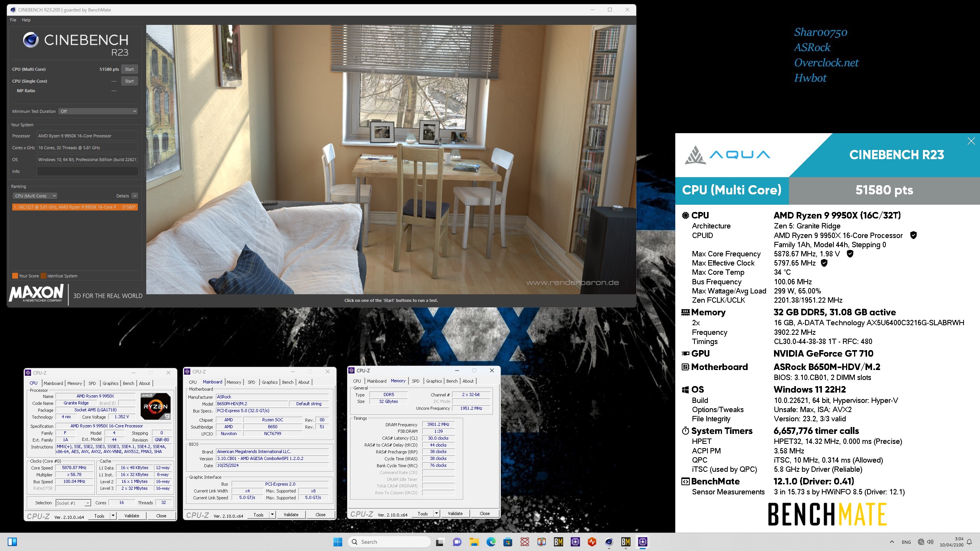The height and width of the screenshot is (551, 980).
Task: Click the MAXON logo in Cinebench
Action: (36, 293)
